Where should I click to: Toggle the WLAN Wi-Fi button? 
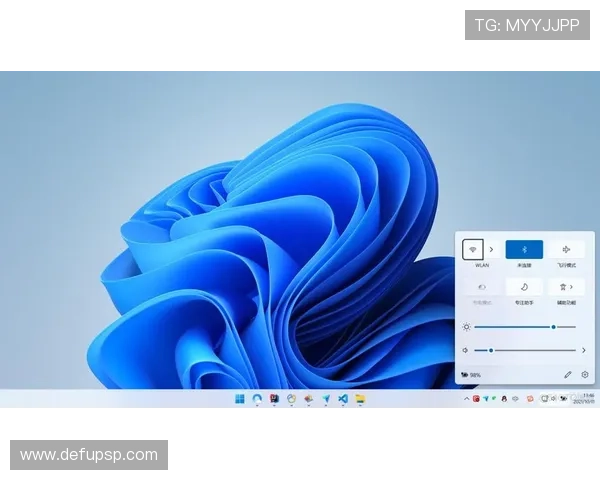coord(473,249)
